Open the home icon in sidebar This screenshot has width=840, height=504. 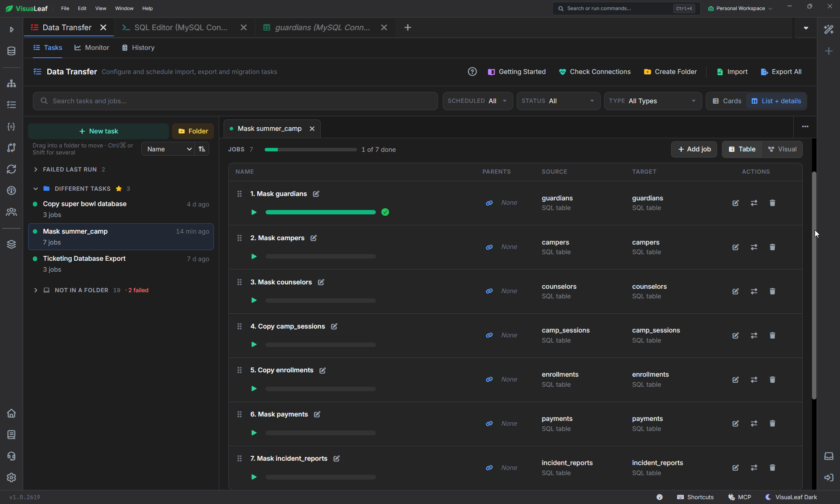tap(11, 413)
